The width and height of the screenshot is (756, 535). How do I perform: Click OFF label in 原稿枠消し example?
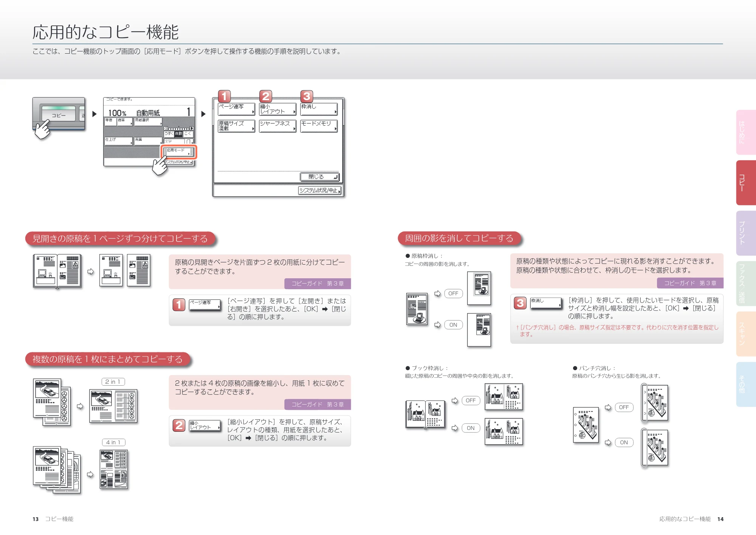pos(453,293)
